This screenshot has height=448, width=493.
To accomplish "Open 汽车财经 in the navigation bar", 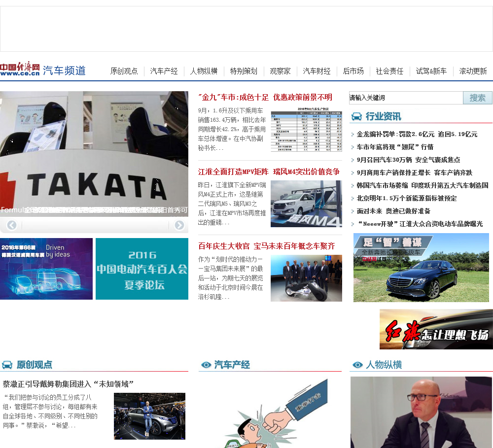I will point(317,71).
